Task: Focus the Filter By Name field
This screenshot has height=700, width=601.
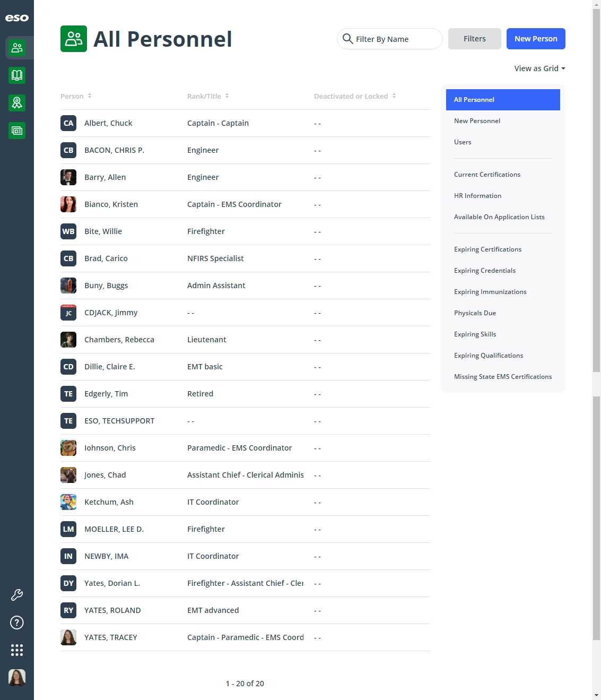Action: pyautogui.click(x=390, y=39)
